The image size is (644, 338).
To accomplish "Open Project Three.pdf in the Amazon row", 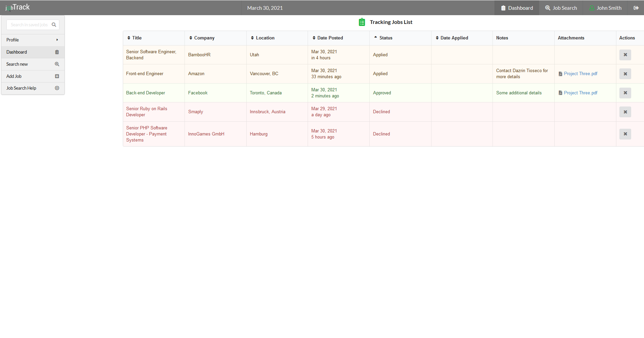I will [581, 74].
